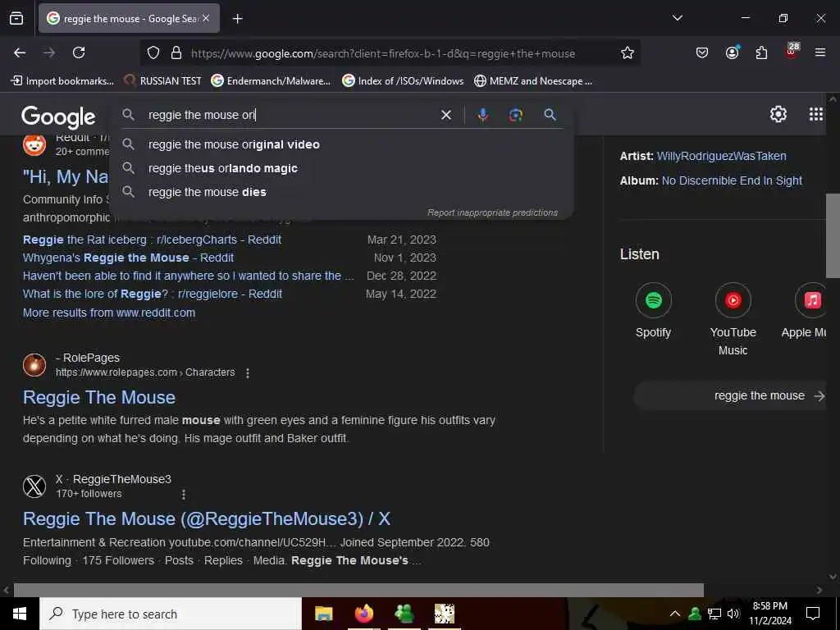Open the network tray icon
The height and width of the screenshot is (630, 840).
pyautogui.click(x=714, y=614)
